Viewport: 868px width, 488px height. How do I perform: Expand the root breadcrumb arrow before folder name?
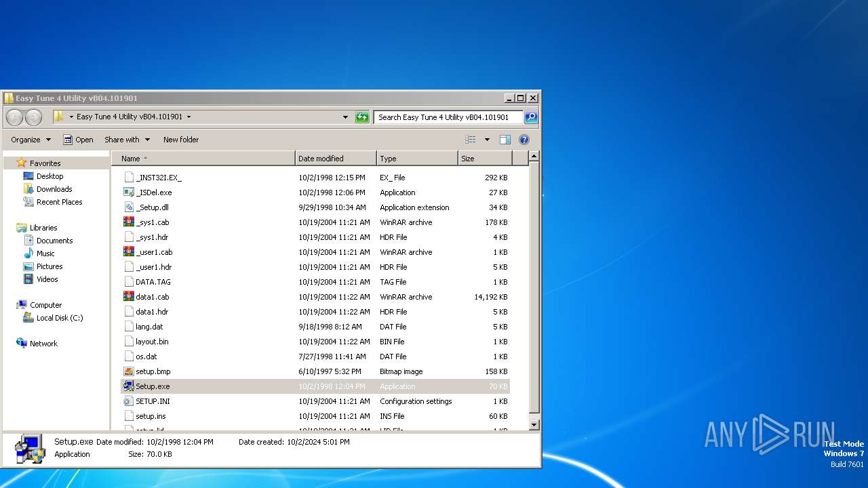(71, 117)
